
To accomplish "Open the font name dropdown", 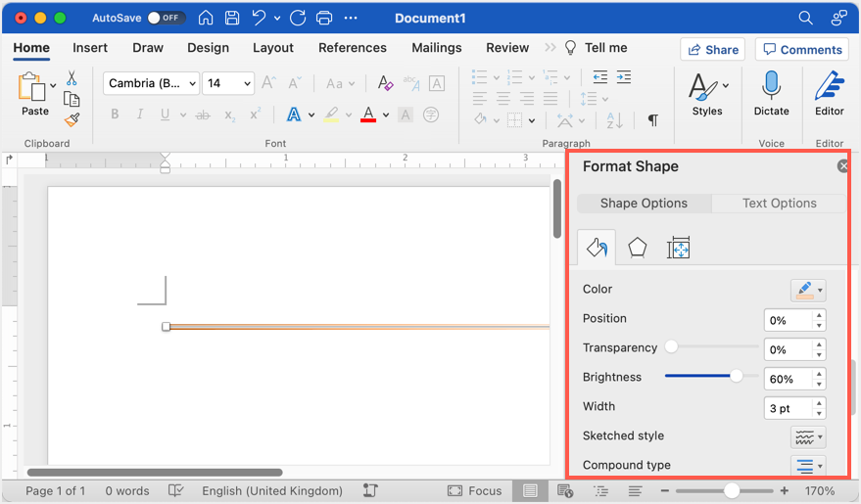I will click(x=151, y=83).
